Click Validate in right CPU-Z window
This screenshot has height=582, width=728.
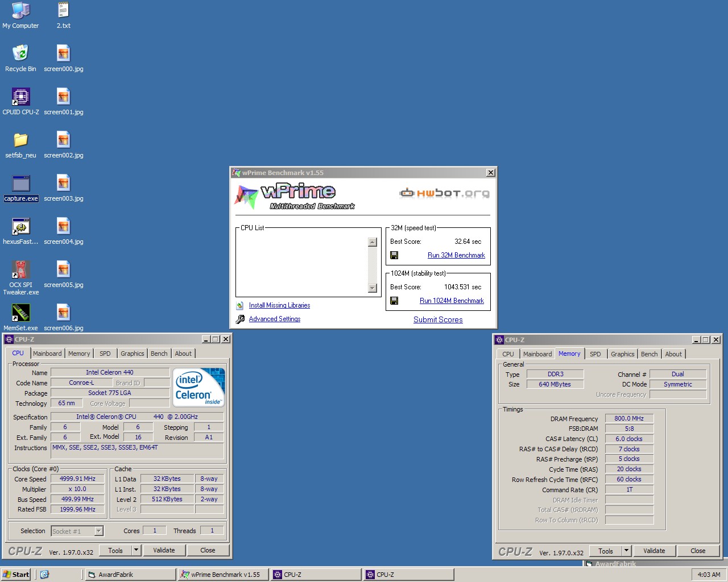tap(654, 551)
